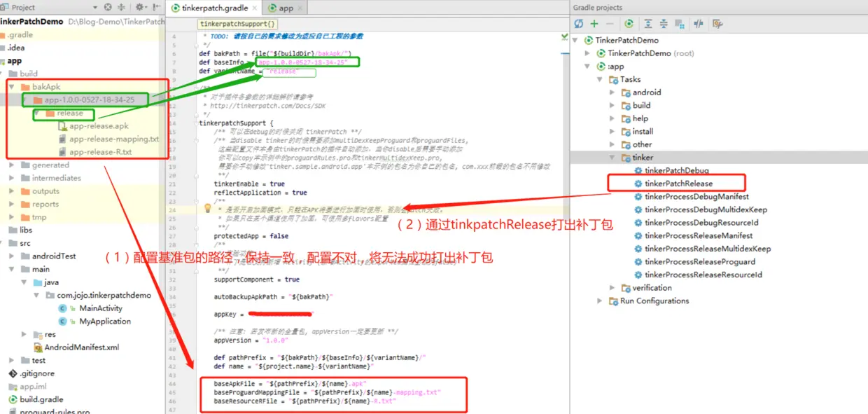Click collapse all icon in Project panel header
The height and width of the screenshot is (414, 868).
pos(122,7)
